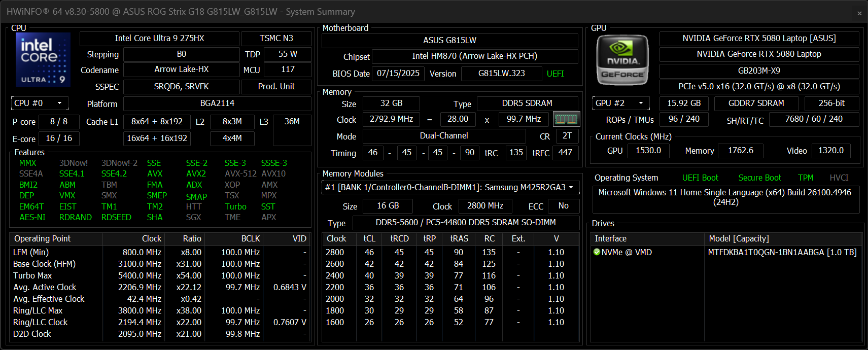The image size is (868, 350).
Task: Click the L3 cache value 36M
Action: 292,130
